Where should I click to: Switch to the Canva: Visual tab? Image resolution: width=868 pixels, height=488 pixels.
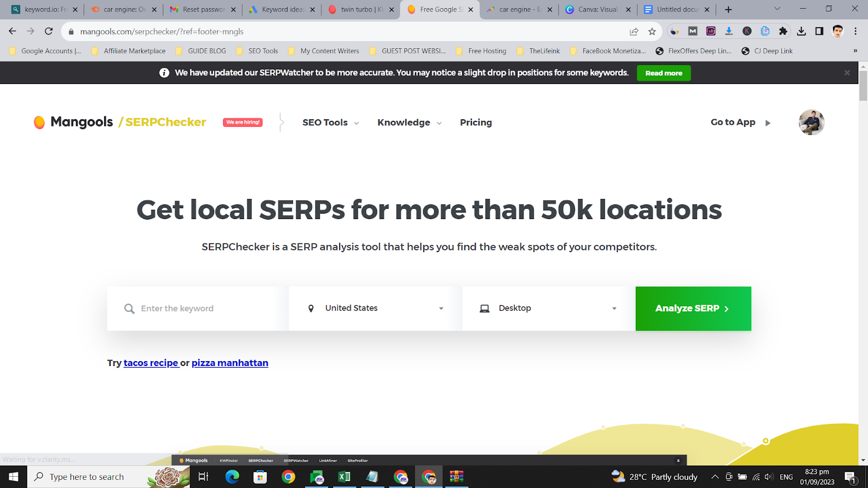pyautogui.click(x=598, y=9)
